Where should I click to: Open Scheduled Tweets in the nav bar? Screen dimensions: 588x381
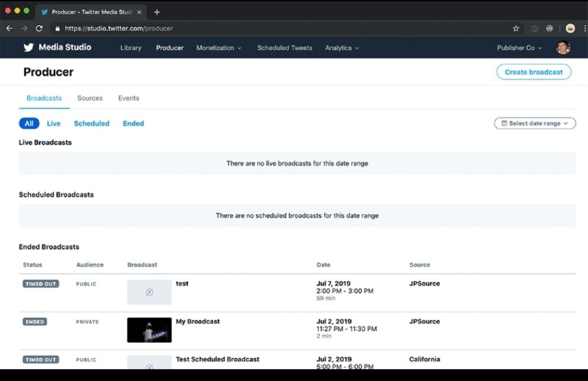click(284, 48)
